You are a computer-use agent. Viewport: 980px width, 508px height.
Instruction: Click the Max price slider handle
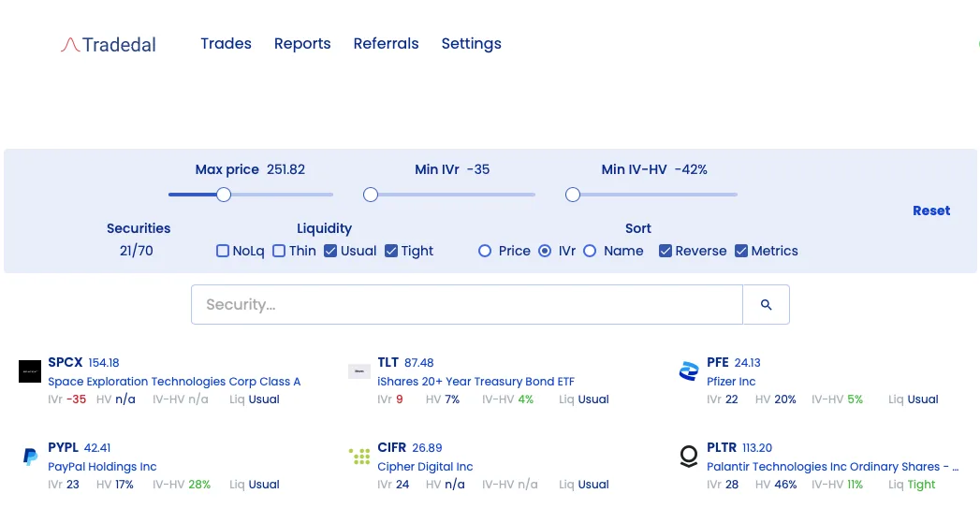point(224,195)
